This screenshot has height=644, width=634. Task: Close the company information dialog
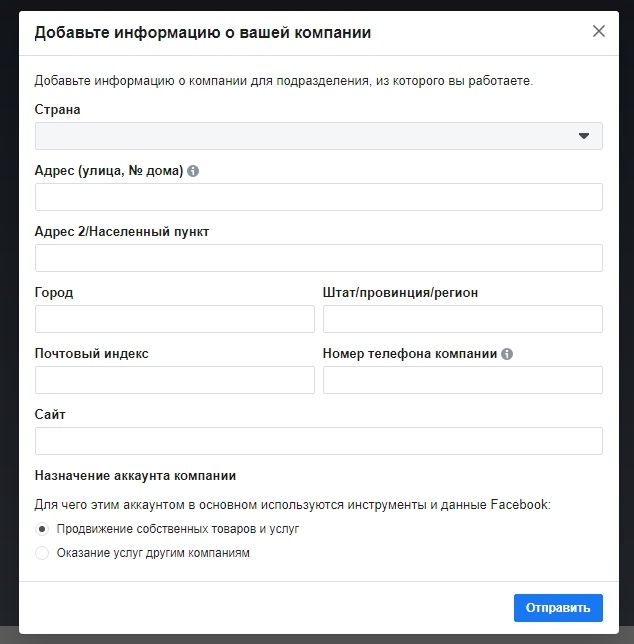pos(599,31)
